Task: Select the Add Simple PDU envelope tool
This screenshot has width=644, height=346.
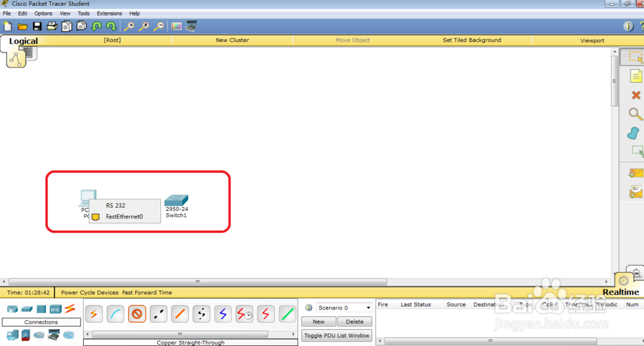Action: pyautogui.click(x=636, y=173)
